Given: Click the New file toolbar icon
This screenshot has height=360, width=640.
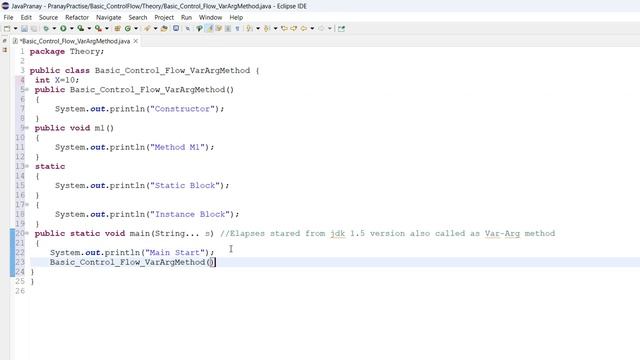Looking at the screenshot, I should (x=7, y=29).
